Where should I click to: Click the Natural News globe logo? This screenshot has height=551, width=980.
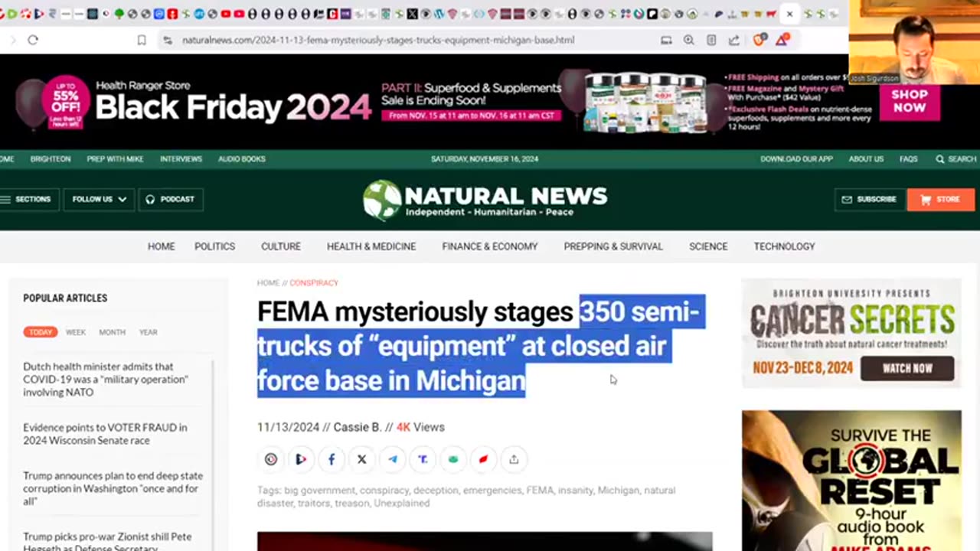pyautogui.click(x=382, y=199)
